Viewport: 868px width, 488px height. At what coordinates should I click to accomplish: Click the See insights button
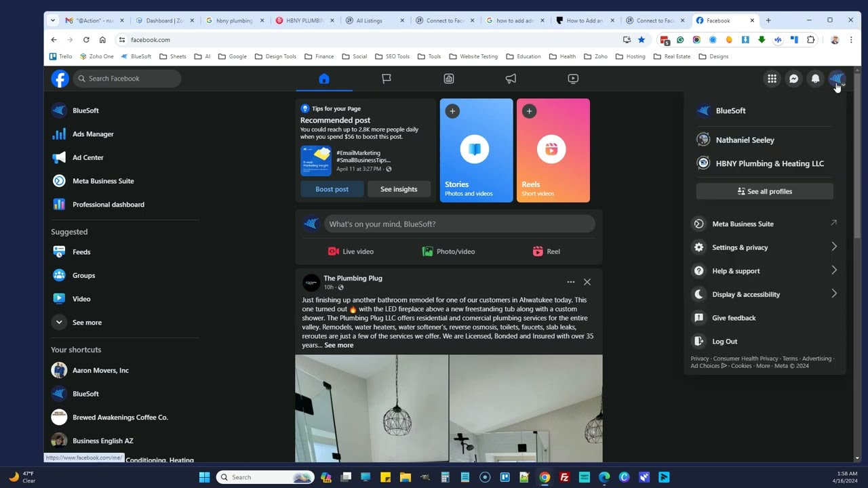point(399,189)
